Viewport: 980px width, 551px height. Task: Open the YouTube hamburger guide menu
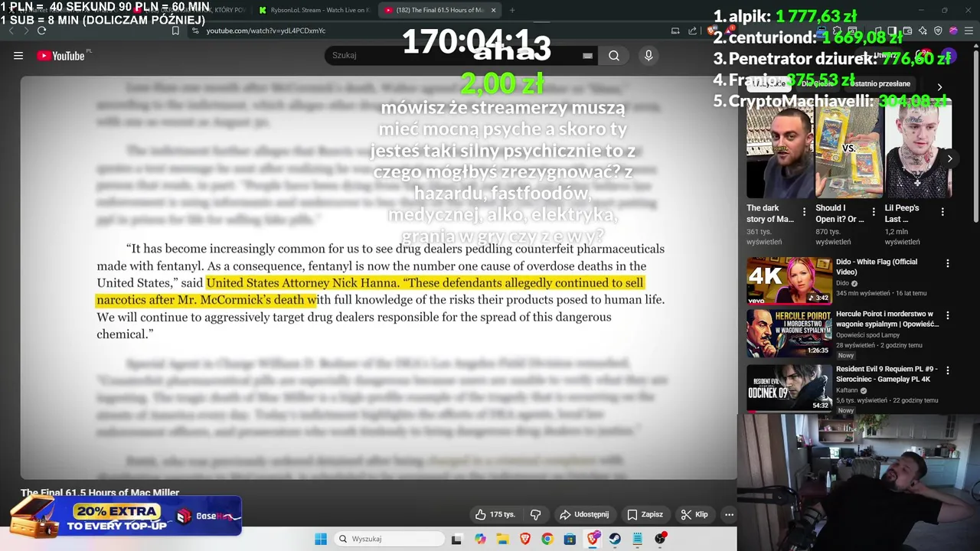[18, 56]
